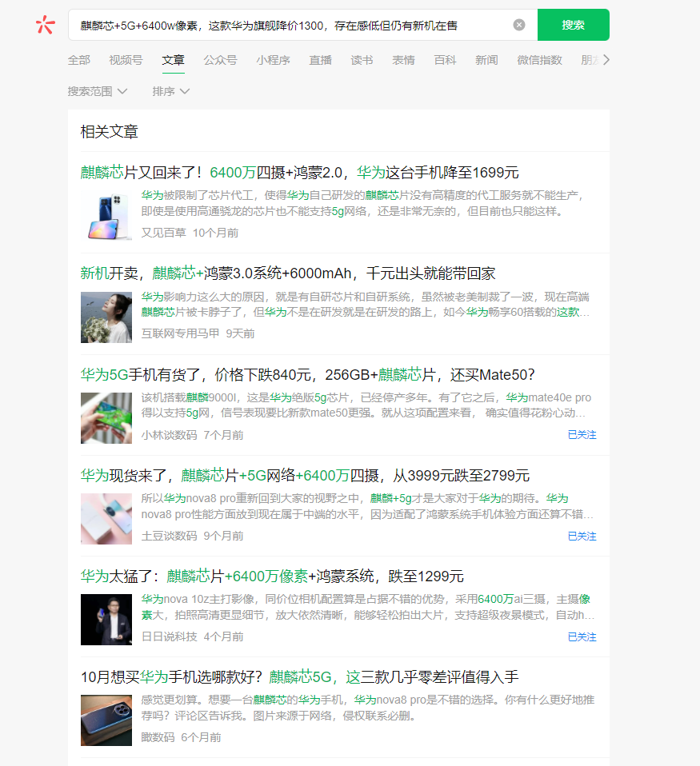
Task: Open article 麒麟芯片又回来了 6400万四摄
Action: pyautogui.click(x=299, y=173)
